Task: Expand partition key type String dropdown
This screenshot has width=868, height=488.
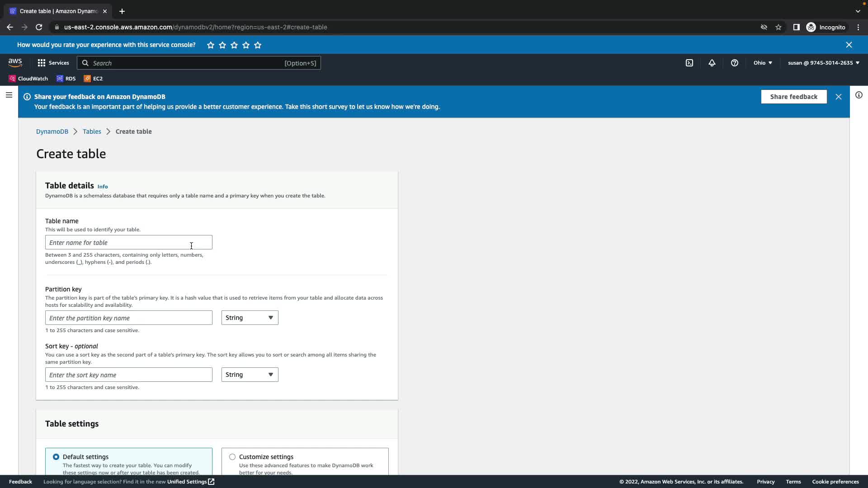Action: pyautogui.click(x=250, y=318)
